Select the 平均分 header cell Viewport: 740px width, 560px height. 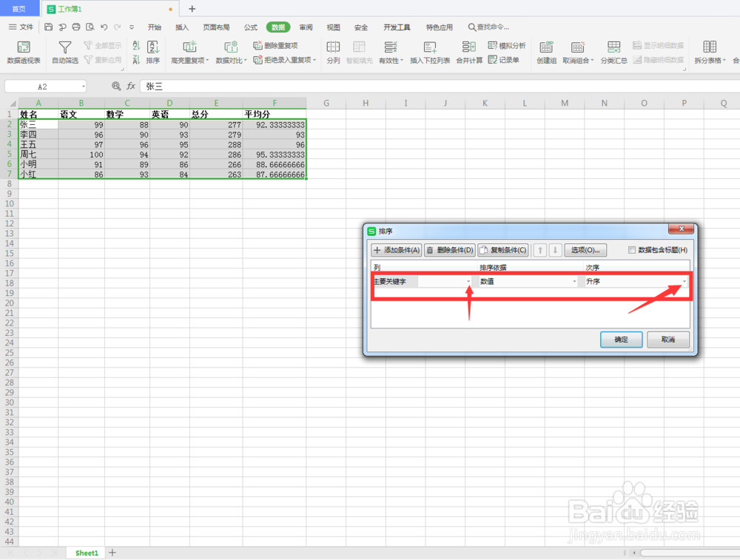point(275,114)
